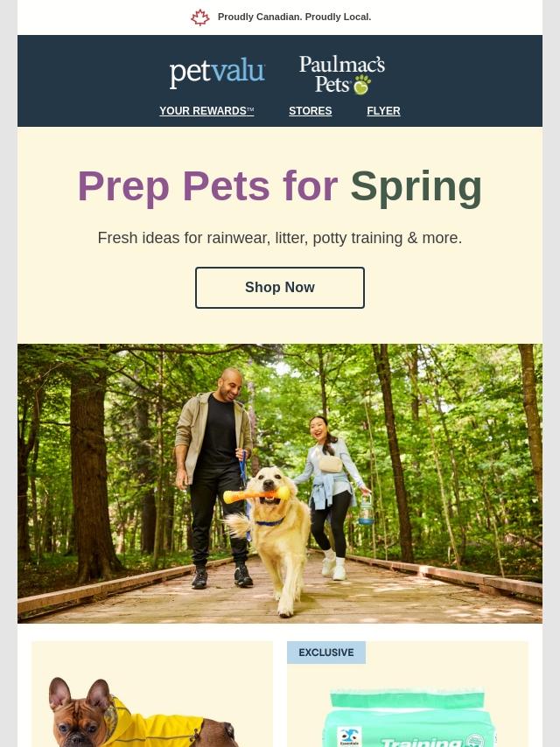Open the green Training pads product image
560x747 pixels.
coord(408,717)
